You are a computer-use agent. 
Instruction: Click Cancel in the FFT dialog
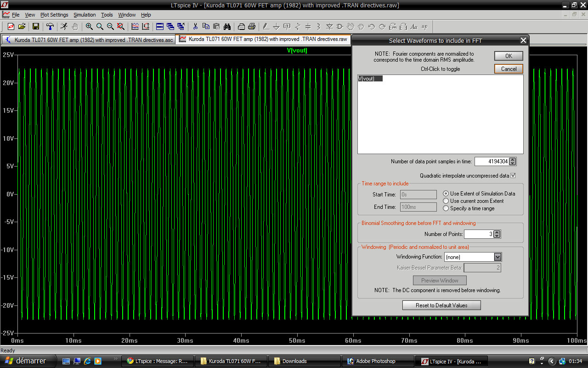[x=509, y=69]
